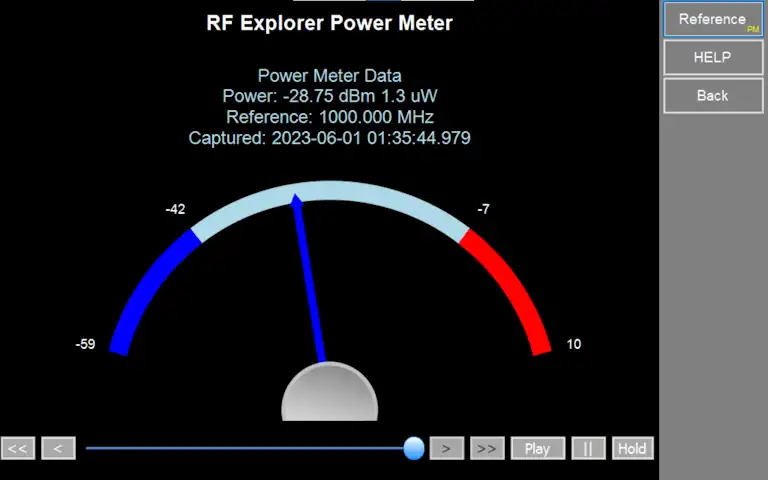
Task: Jump to first capture with << button
Action: tap(18, 448)
